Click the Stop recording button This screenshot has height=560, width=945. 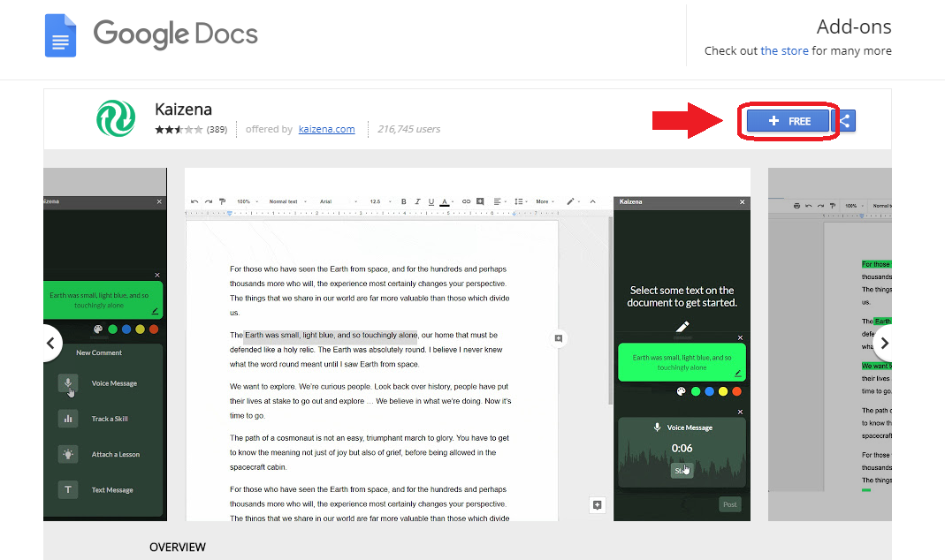click(682, 471)
